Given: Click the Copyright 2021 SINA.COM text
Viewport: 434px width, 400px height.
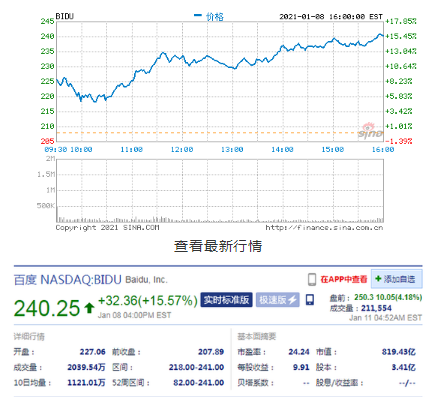Looking at the screenshot, I should 107,227.
